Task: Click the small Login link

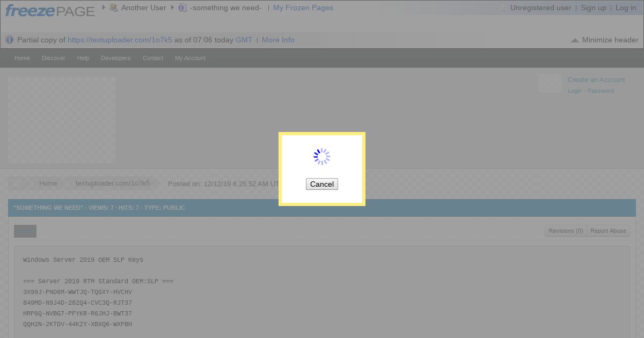Action: [x=575, y=91]
